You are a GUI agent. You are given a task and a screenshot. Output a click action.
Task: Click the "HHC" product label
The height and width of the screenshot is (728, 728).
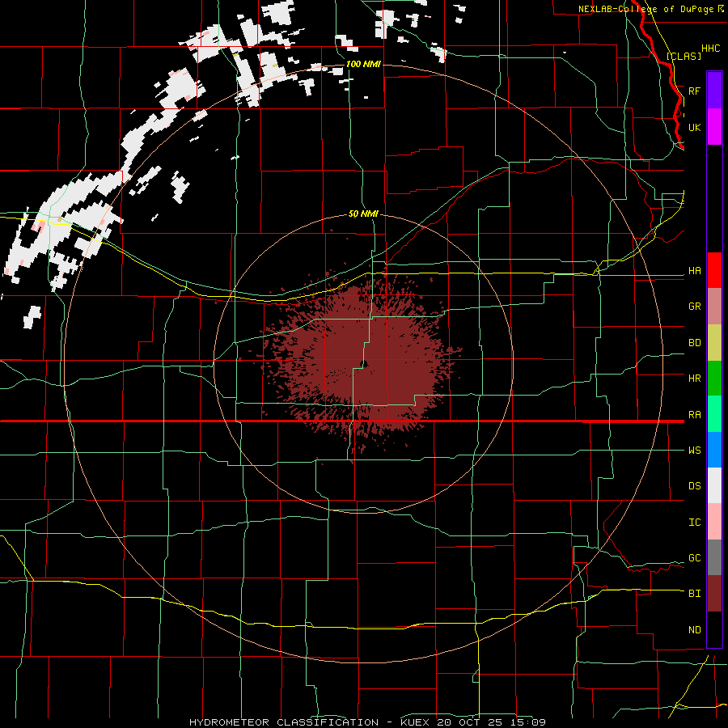point(710,49)
